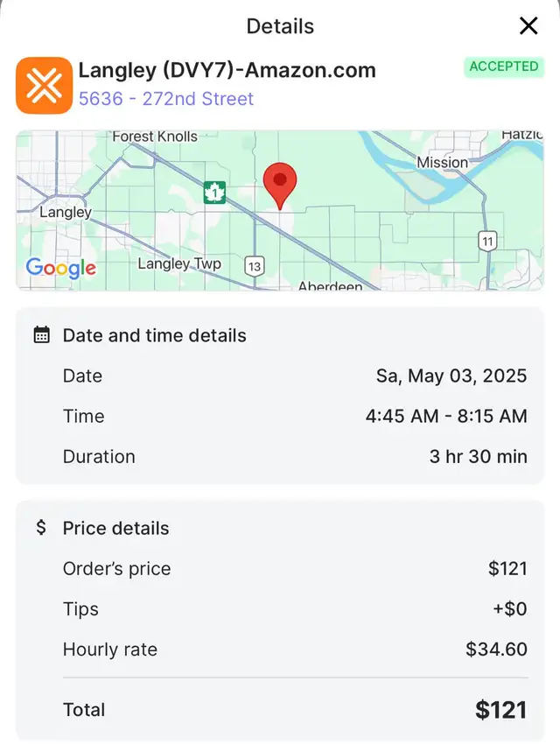The width and height of the screenshot is (560, 744).
Task: Select the 3 hr 30 min duration value
Action: tap(479, 456)
